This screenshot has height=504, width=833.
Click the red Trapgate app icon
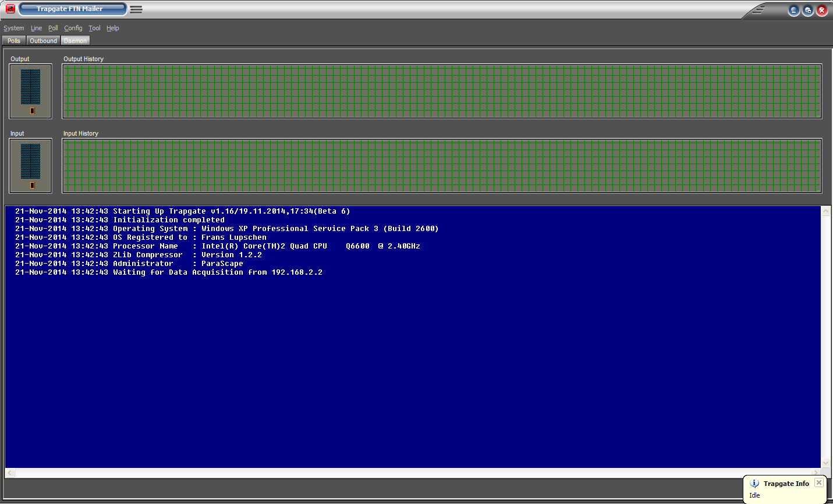(10, 9)
